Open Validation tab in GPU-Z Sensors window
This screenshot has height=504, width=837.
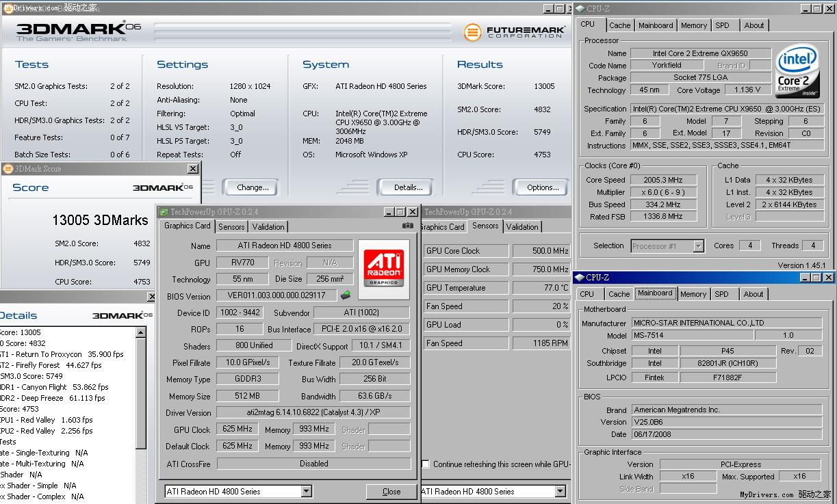coord(522,227)
